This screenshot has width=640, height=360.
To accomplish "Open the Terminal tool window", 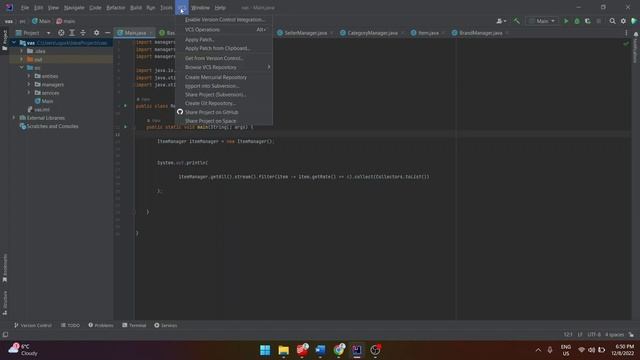I will pyautogui.click(x=134, y=325).
